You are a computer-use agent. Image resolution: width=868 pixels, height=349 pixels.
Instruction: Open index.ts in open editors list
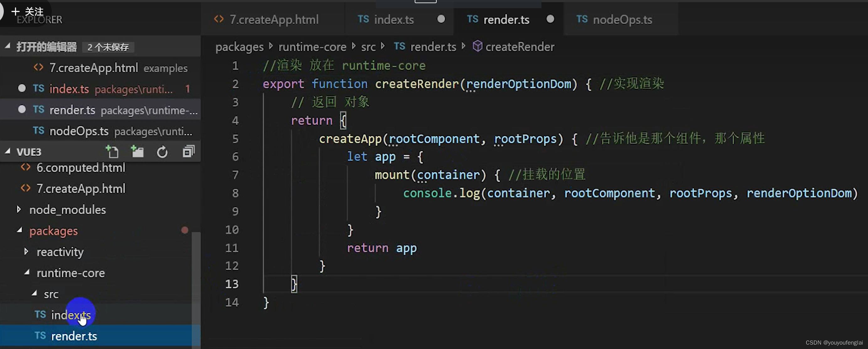click(100, 89)
